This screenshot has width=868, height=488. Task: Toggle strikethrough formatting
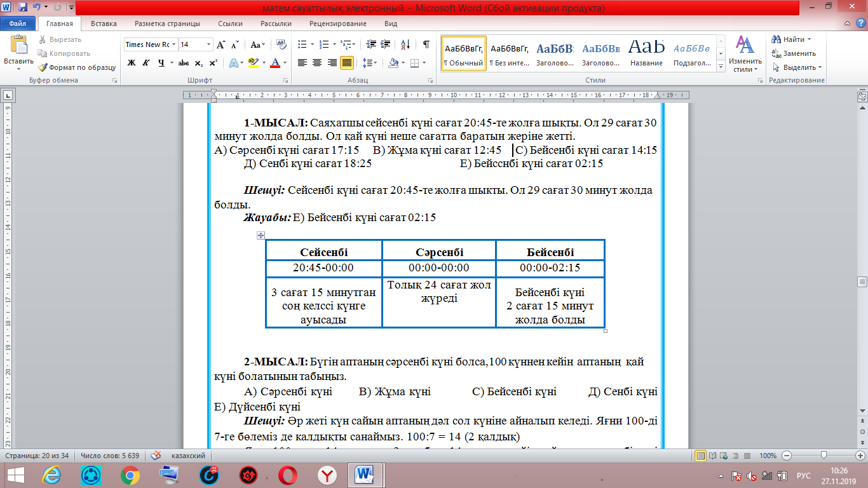pyautogui.click(x=184, y=63)
